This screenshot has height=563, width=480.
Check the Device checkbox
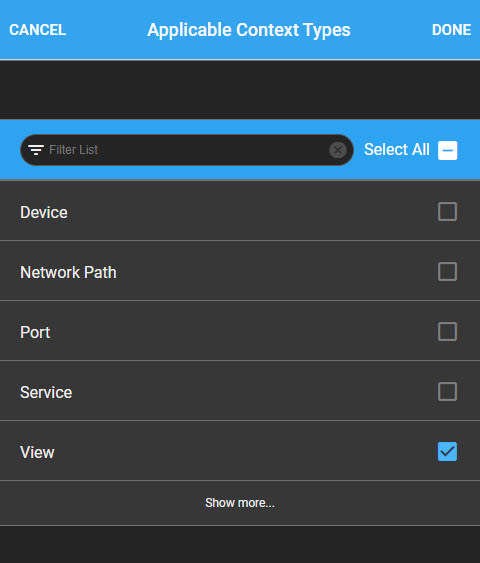click(x=447, y=211)
